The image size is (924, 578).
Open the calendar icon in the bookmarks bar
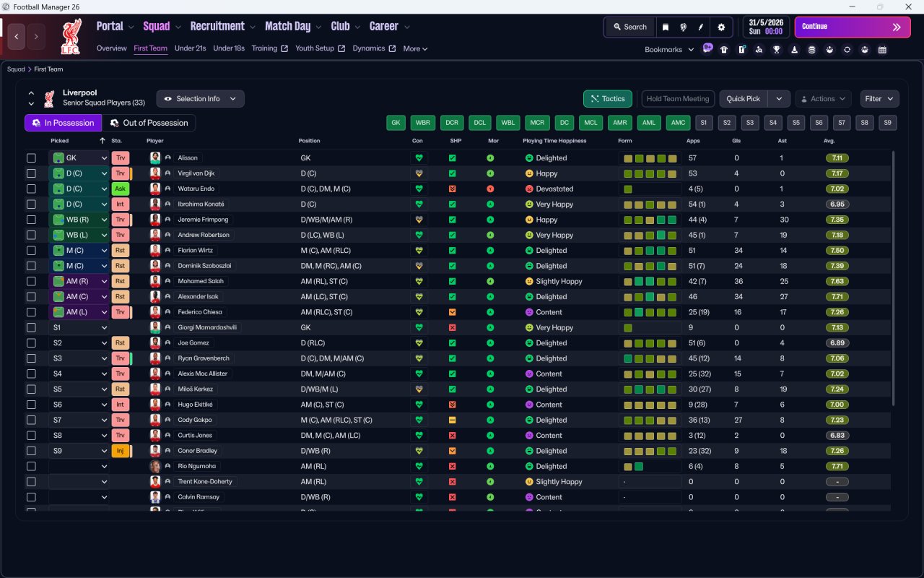pyautogui.click(x=882, y=50)
